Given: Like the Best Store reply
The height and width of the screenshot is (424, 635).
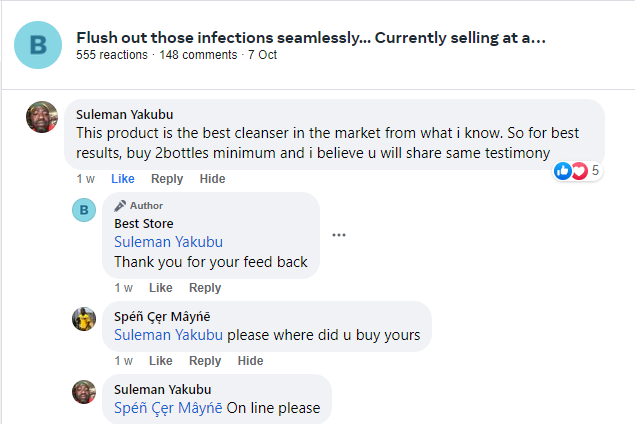Looking at the screenshot, I should point(160,288).
